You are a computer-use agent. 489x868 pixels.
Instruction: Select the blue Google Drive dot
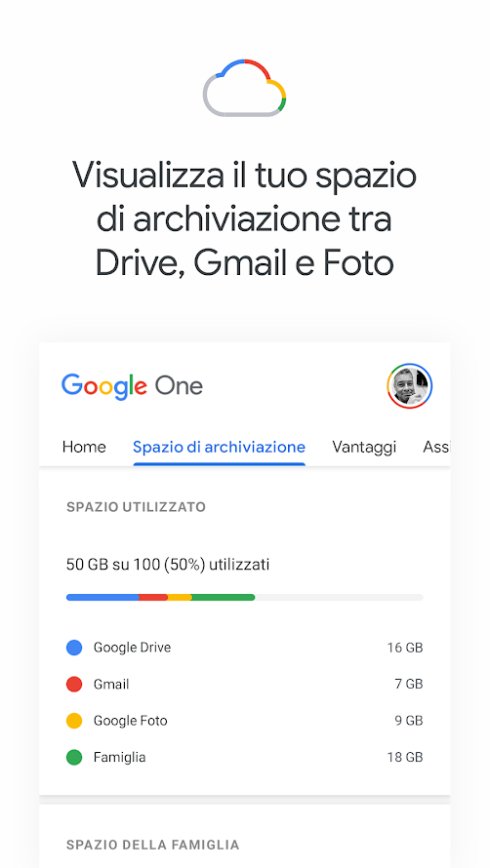pyautogui.click(x=74, y=648)
